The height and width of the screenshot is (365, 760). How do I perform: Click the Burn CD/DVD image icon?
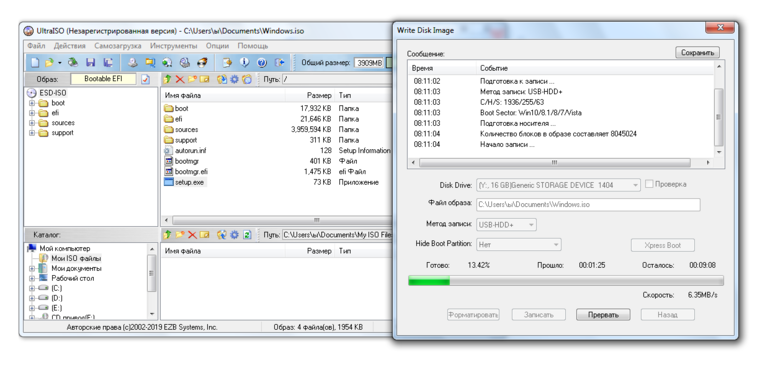pos(203,63)
